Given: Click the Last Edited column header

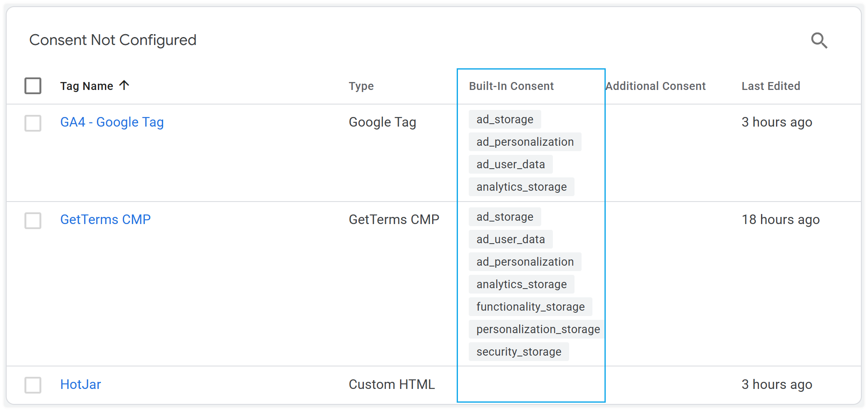Looking at the screenshot, I should click(x=771, y=86).
